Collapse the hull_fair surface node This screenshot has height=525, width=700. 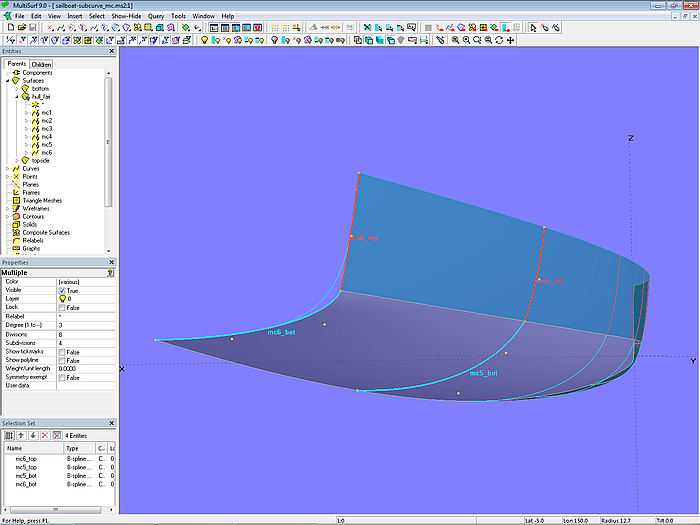(17, 97)
